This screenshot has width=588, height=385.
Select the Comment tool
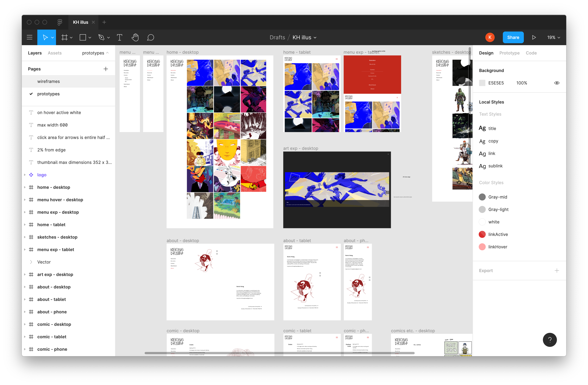point(150,37)
